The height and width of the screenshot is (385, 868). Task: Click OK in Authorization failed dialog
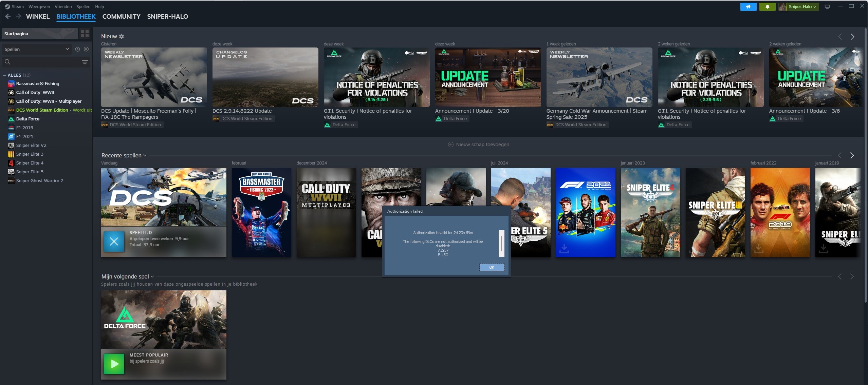pyautogui.click(x=492, y=267)
